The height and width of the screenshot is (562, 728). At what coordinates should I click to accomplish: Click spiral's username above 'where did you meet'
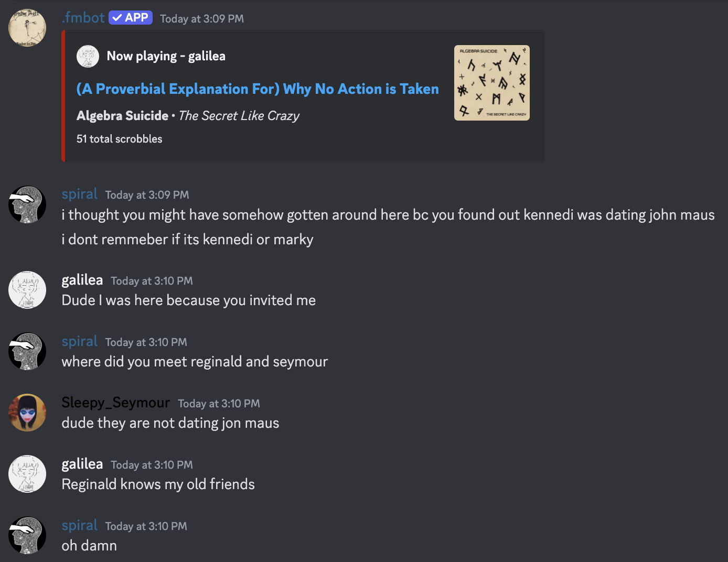click(80, 341)
